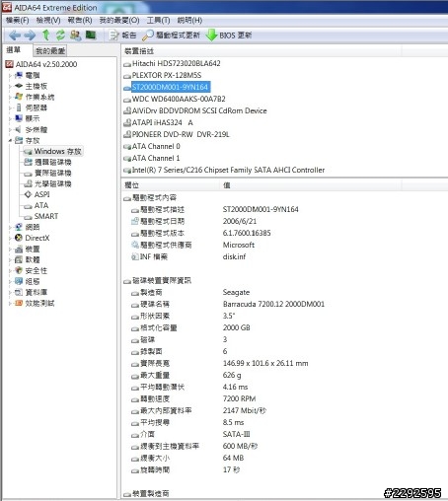
Task: Open the 工具(T) menu
Action: pos(158,21)
